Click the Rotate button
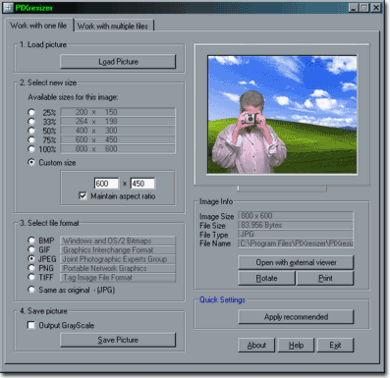The width and height of the screenshot is (390, 378). pos(267,278)
